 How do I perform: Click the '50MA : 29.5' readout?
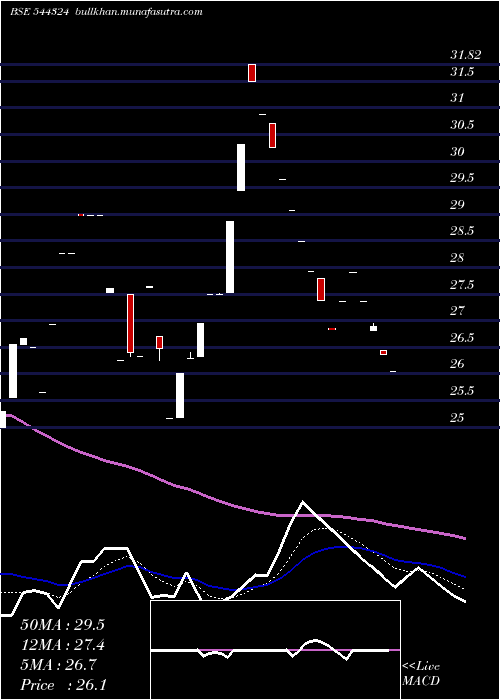[x=62, y=625]
